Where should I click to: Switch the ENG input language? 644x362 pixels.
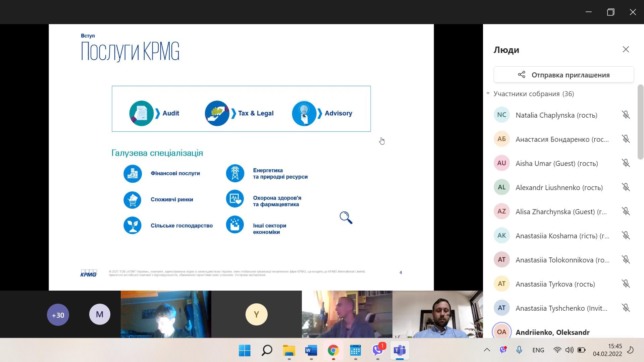[538, 350]
